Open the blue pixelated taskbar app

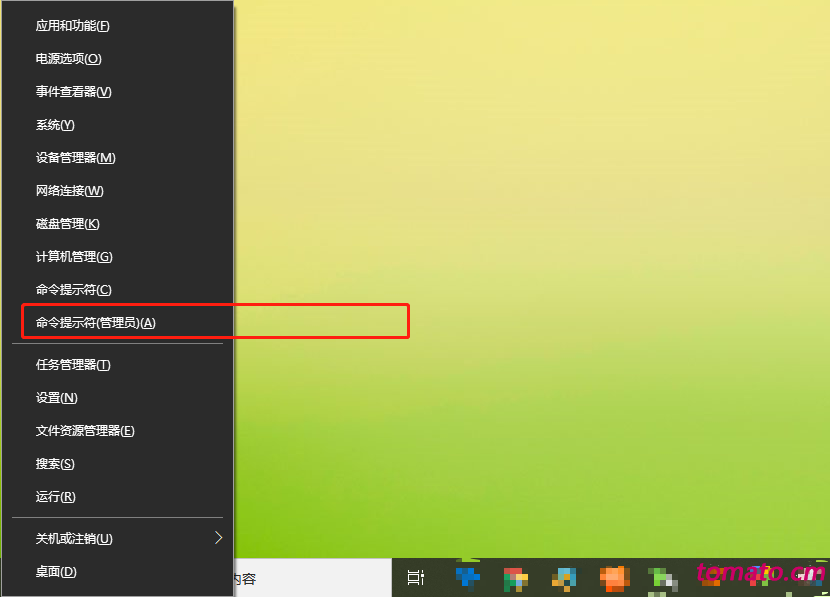(x=468, y=577)
